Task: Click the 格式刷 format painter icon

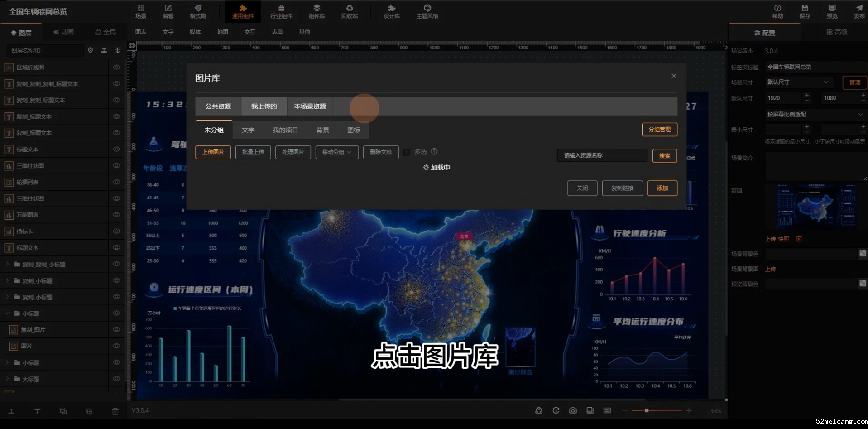Action: (x=198, y=11)
